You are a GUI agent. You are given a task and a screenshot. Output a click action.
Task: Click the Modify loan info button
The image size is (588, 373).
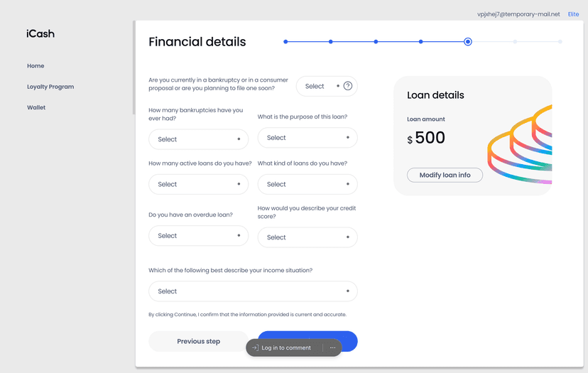[x=445, y=175]
